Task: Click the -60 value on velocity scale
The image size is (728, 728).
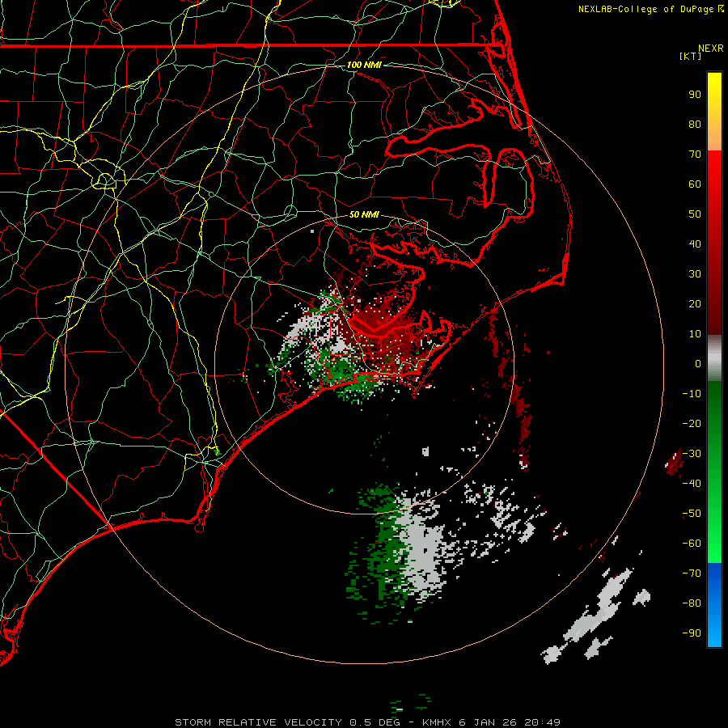Action: click(692, 544)
